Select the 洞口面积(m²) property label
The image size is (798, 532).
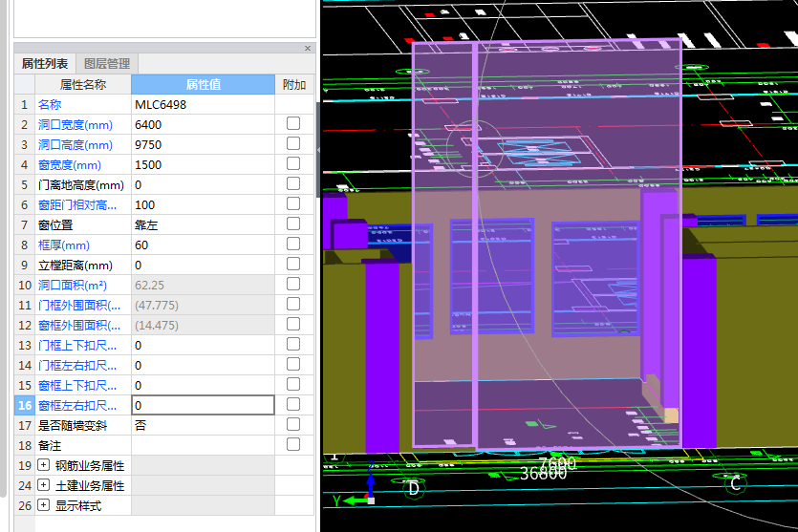pyautogui.click(x=73, y=286)
